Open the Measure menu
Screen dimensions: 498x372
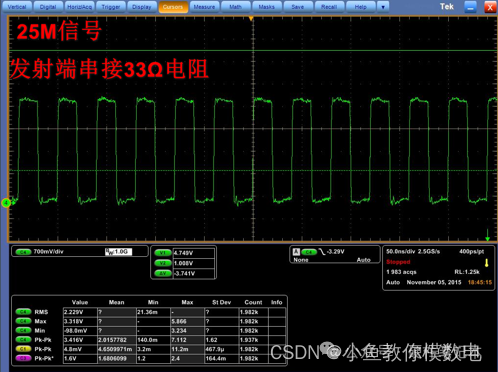[x=204, y=7]
